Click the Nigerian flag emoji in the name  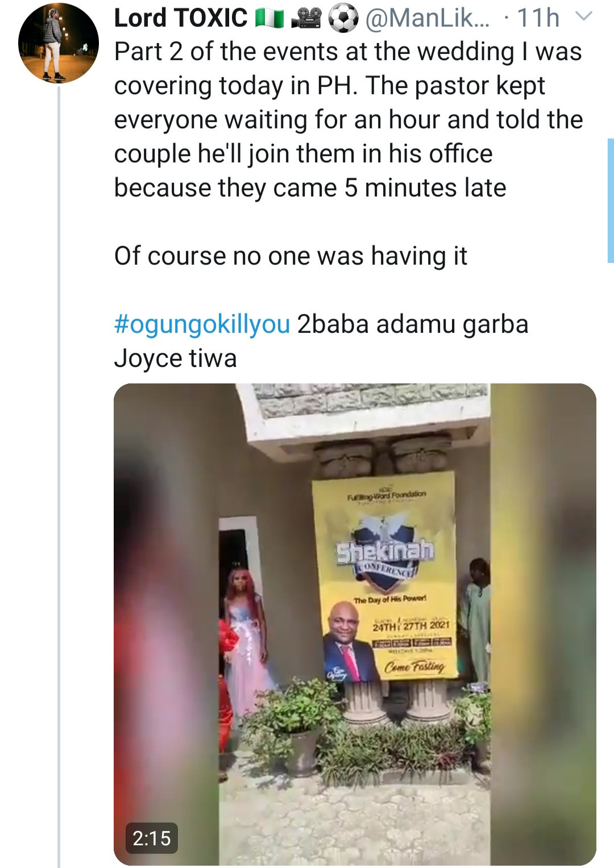pos(269,19)
